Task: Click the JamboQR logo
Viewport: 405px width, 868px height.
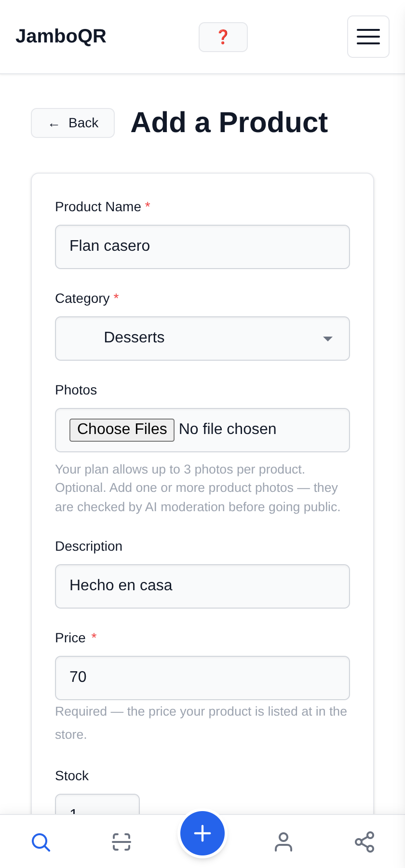Action: [61, 36]
